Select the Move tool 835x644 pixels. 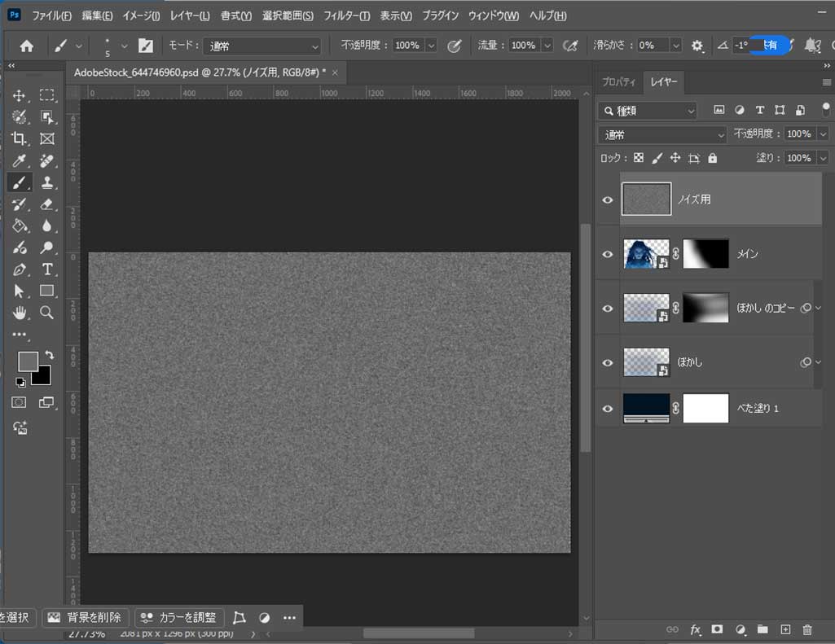20,95
